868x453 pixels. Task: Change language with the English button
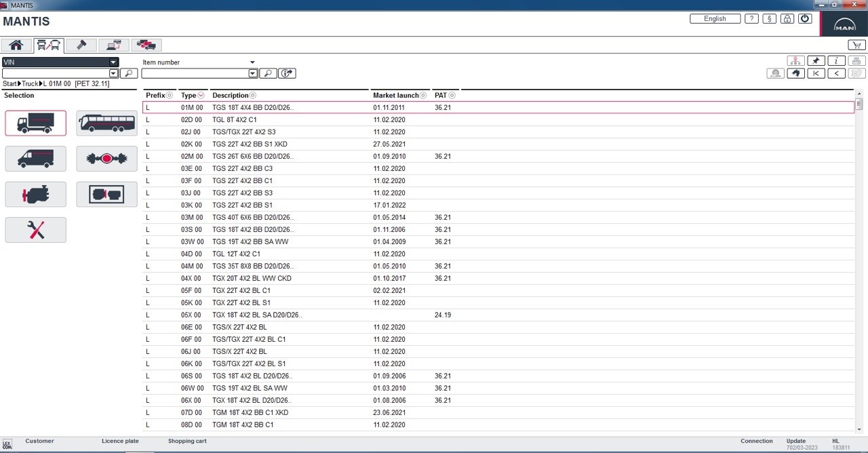click(715, 19)
